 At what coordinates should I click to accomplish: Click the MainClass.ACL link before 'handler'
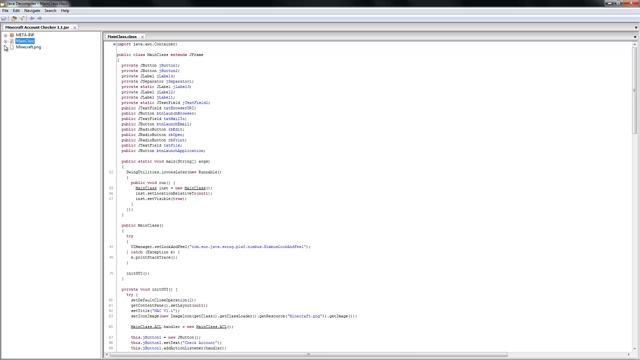(146, 327)
